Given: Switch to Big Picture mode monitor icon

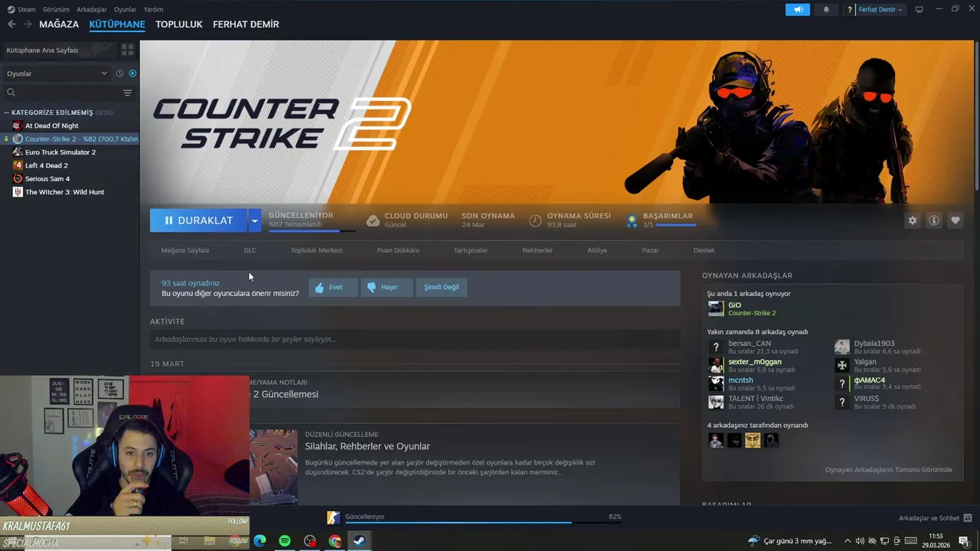Looking at the screenshot, I should [920, 9].
